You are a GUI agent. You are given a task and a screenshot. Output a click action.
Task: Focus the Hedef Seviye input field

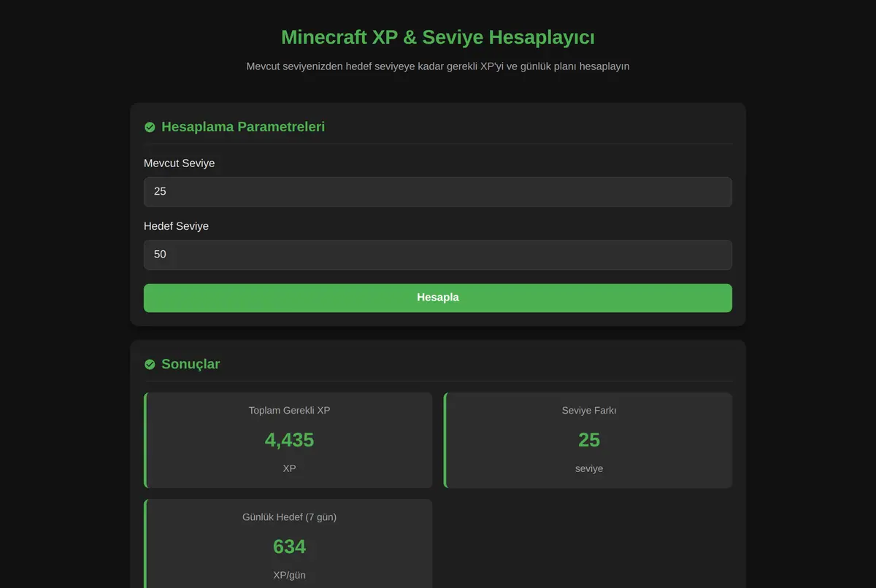click(438, 255)
